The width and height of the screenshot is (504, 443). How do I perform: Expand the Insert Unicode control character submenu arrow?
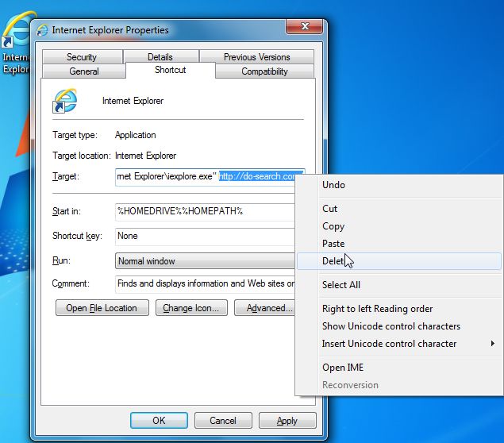(x=492, y=343)
